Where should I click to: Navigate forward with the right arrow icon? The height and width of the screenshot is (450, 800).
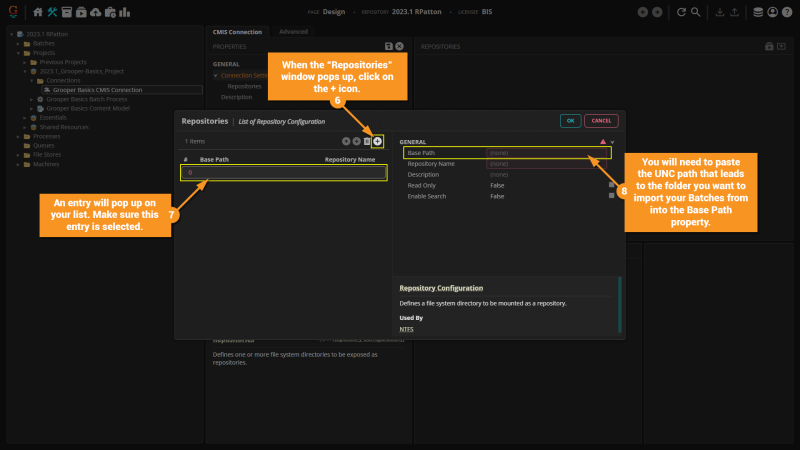pyautogui.click(x=657, y=12)
